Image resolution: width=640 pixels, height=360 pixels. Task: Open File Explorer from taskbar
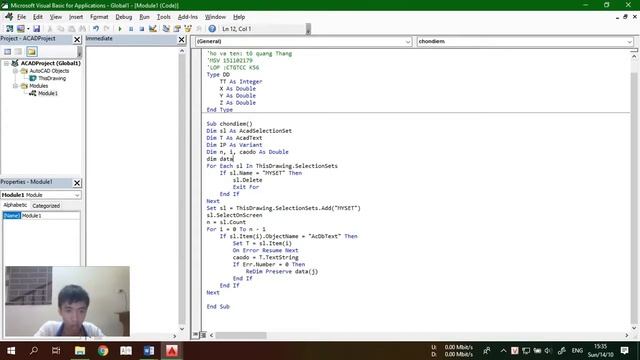[80, 351]
